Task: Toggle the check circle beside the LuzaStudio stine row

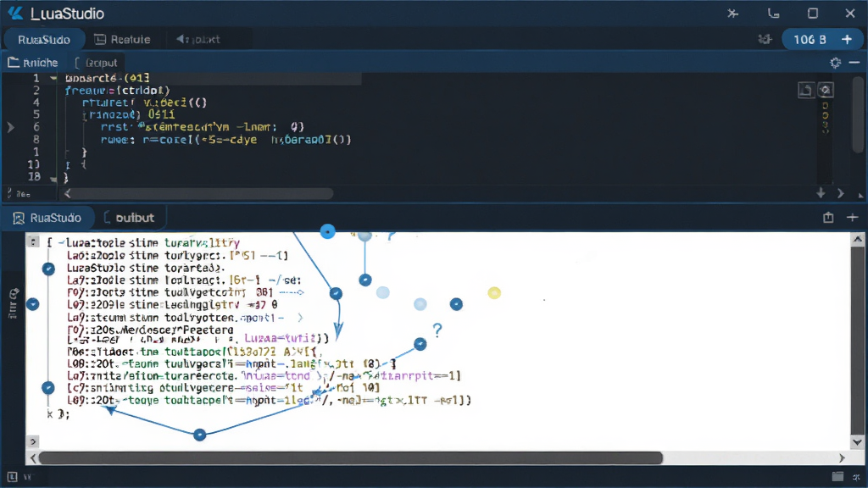Action: click(48, 269)
